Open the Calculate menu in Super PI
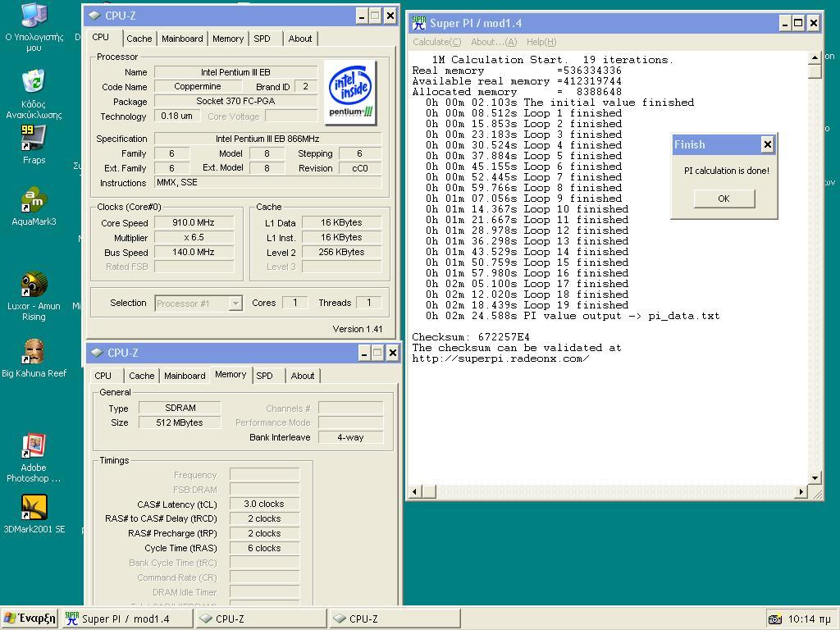The width and height of the screenshot is (840, 630). pyautogui.click(x=436, y=42)
